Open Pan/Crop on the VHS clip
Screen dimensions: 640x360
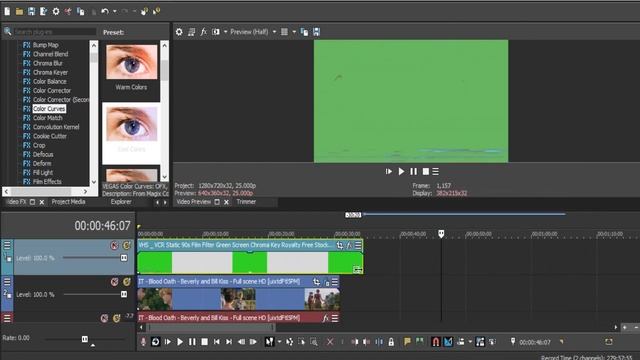(x=340, y=245)
